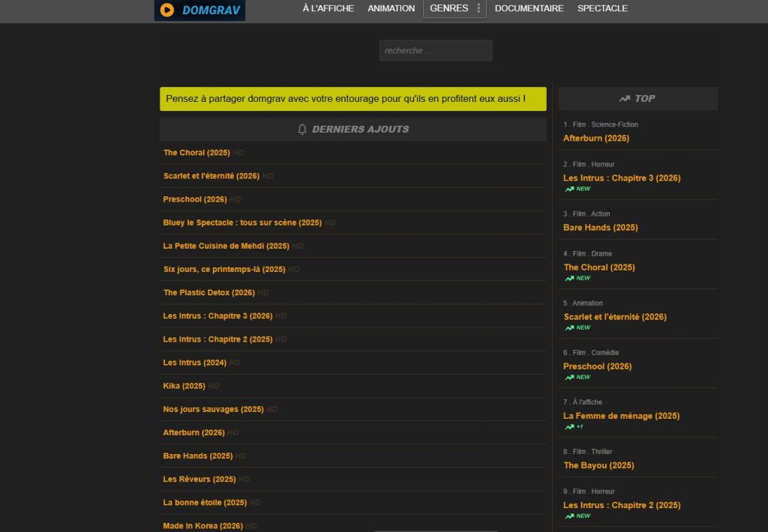768x532 pixels.
Task: Navigate to the SPECTACLE section
Action: (602, 8)
